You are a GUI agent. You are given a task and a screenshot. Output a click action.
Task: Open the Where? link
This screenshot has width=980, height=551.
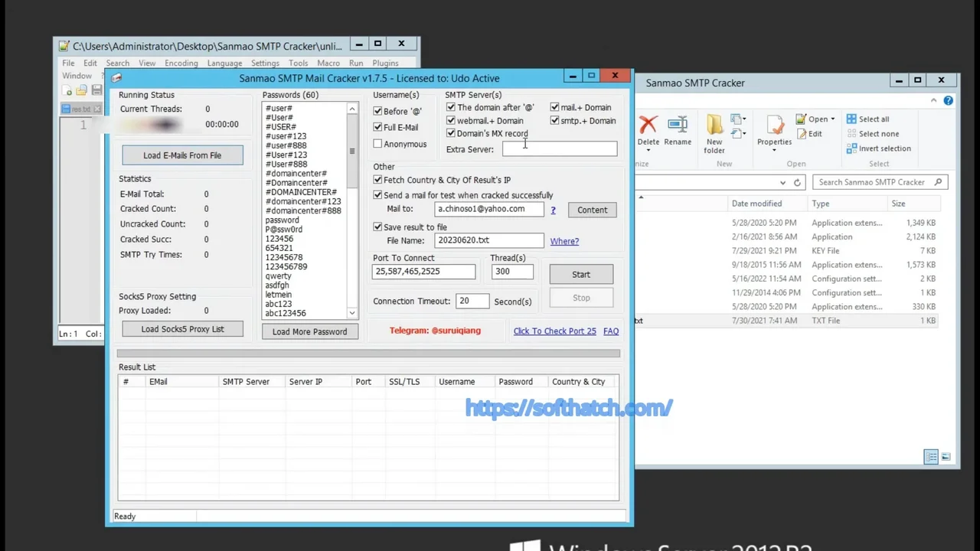pyautogui.click(x=564, y=241)
